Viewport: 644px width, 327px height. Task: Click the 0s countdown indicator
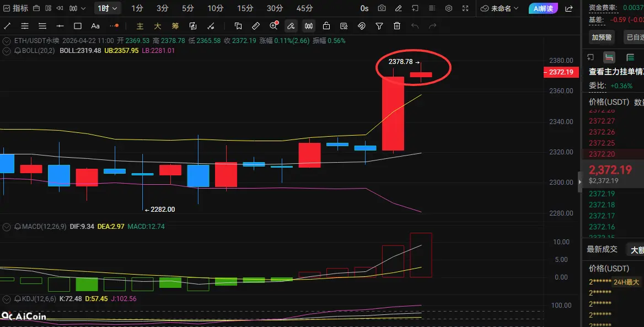pos(364,8)
